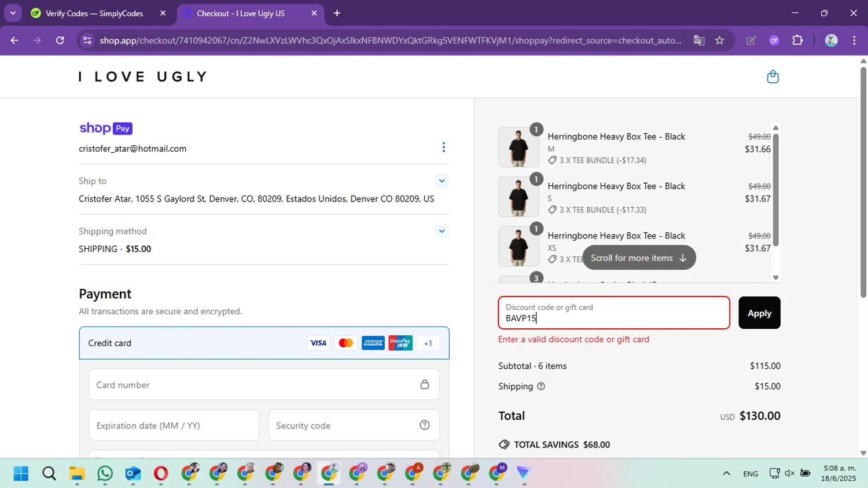Viewport: 868px width, 488px height.
Task: Show hidden system tray icons
Action: [x=726, y=474]
